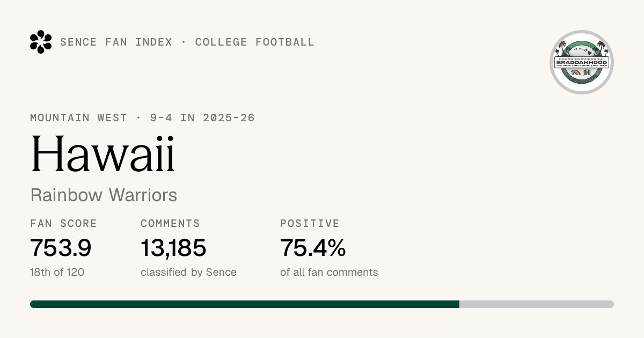Screen dimensions: 644x338
Task: Click the BRADDAHHOOD banner text in the badge
Action: [582, 62]
